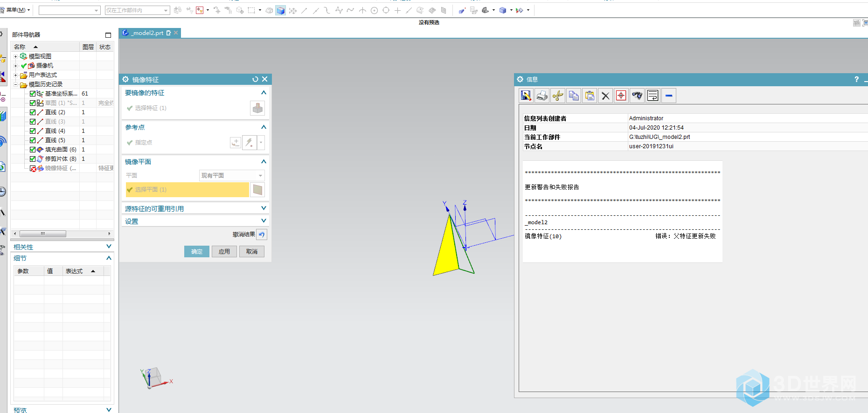Expand the 设置 section
Screen dimensions: 868x413
195,221
